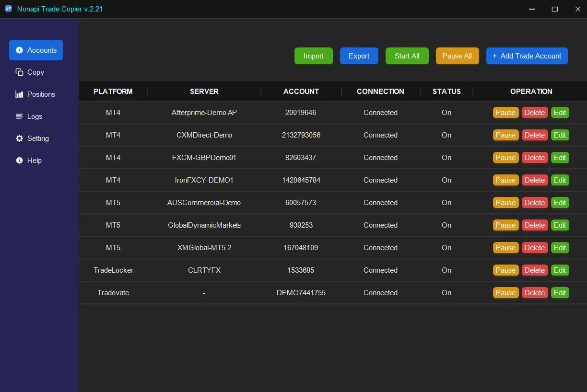Select account number 2132793056
The height and width of the screenshot is (392, 587).
301,135
